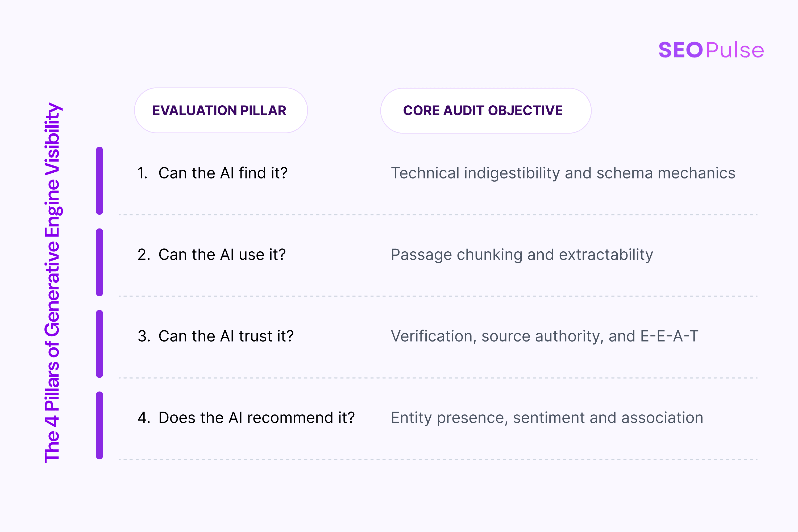Click the EVALUATION PILLAR header pill

221,110
